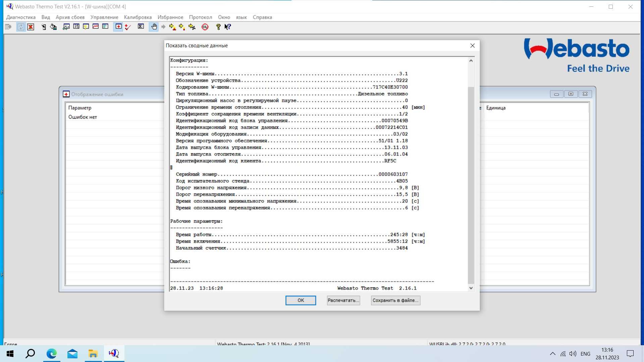Open the Вид menu
Image resolution: width=644 pixels, height=362 pixels.
46,17
